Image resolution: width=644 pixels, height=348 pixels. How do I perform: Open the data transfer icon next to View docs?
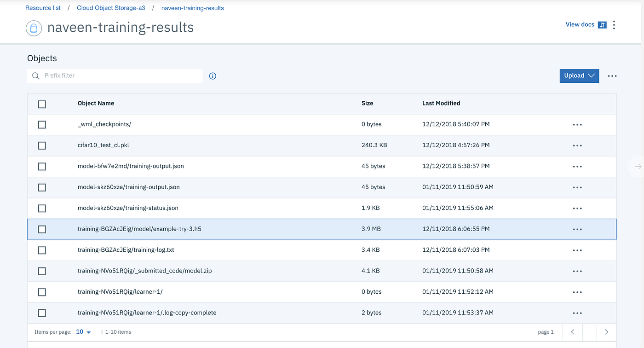[x=602, y=24]
